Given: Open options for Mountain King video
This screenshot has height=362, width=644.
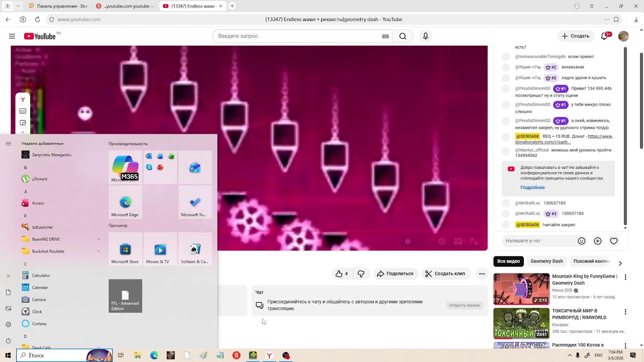Looking at the screenshot, I should pos(625,277).
